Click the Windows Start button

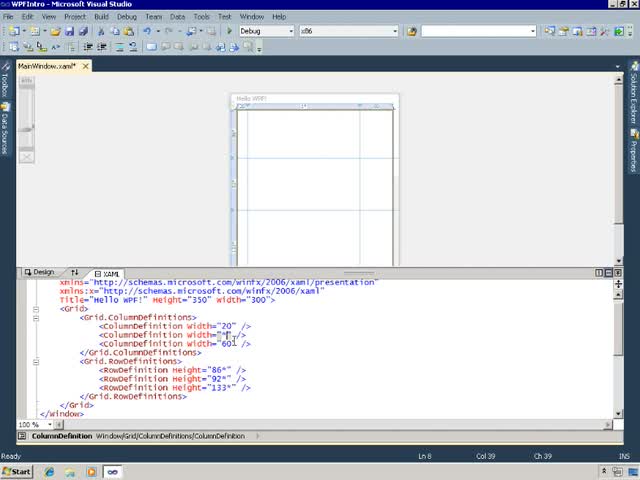click(17, 471)
